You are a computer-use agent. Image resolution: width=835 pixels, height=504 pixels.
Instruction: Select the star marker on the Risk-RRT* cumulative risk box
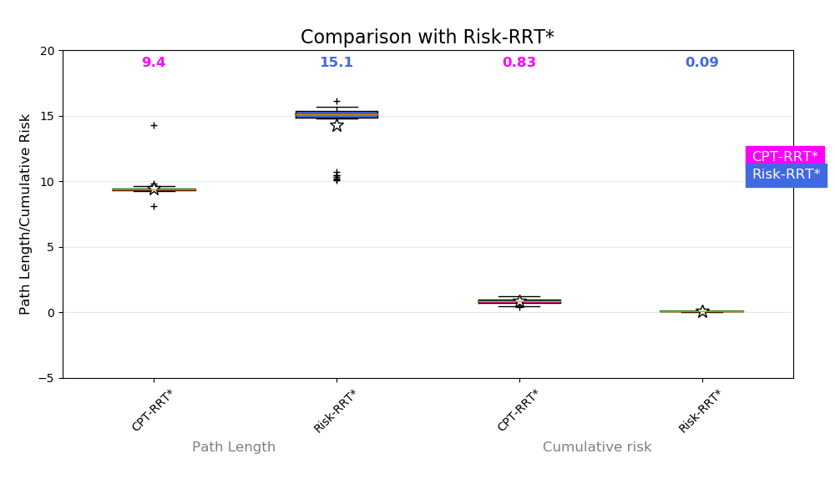pos(702,311)
